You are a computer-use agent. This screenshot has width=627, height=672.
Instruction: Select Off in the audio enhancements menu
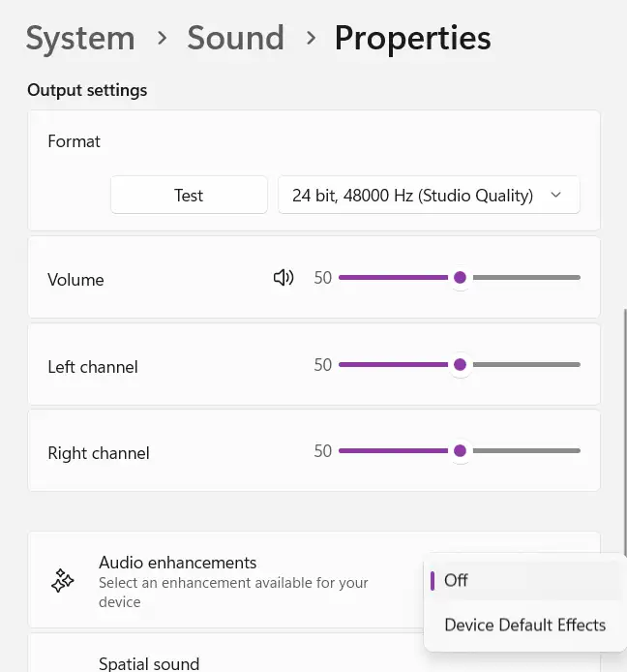456,580
